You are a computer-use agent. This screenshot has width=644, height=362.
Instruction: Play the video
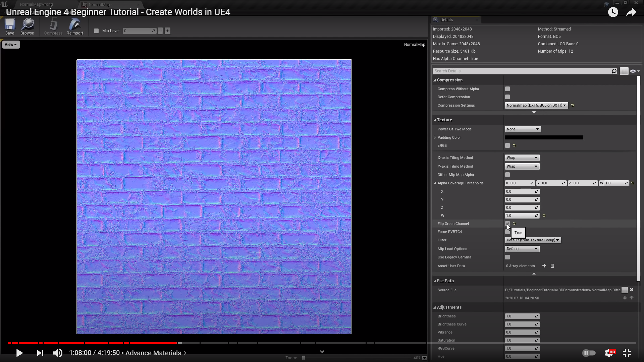[19, 353]
